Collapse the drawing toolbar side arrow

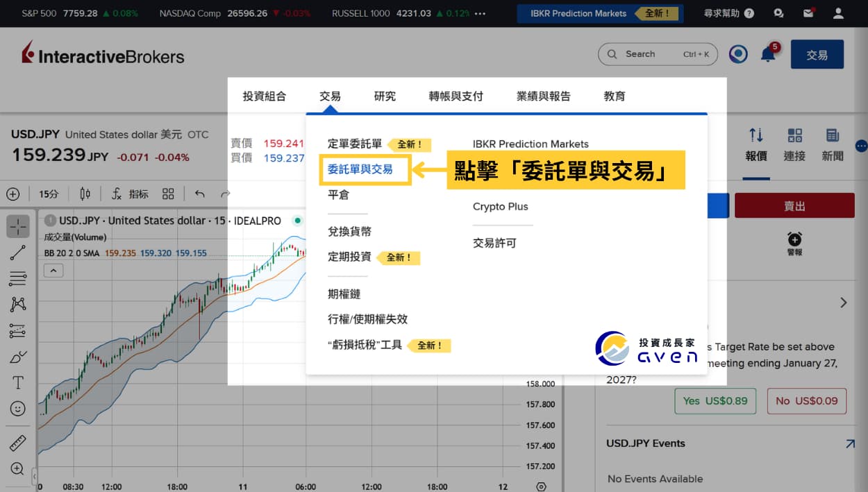pos(35,476)
